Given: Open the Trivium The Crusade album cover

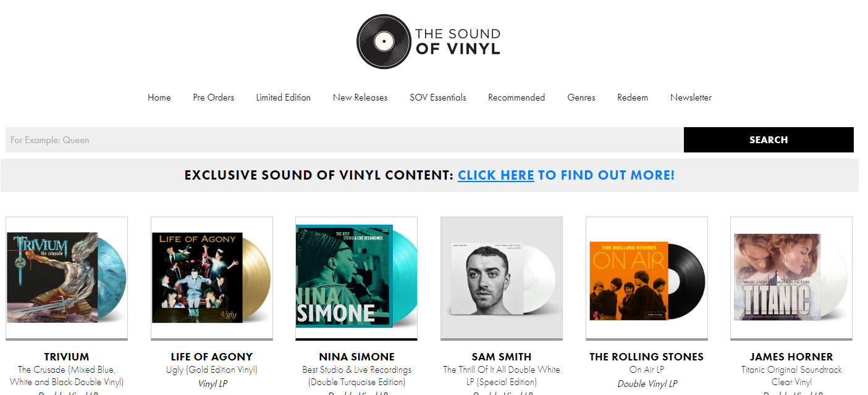Looking at the screenshot, I should point(67,277).
